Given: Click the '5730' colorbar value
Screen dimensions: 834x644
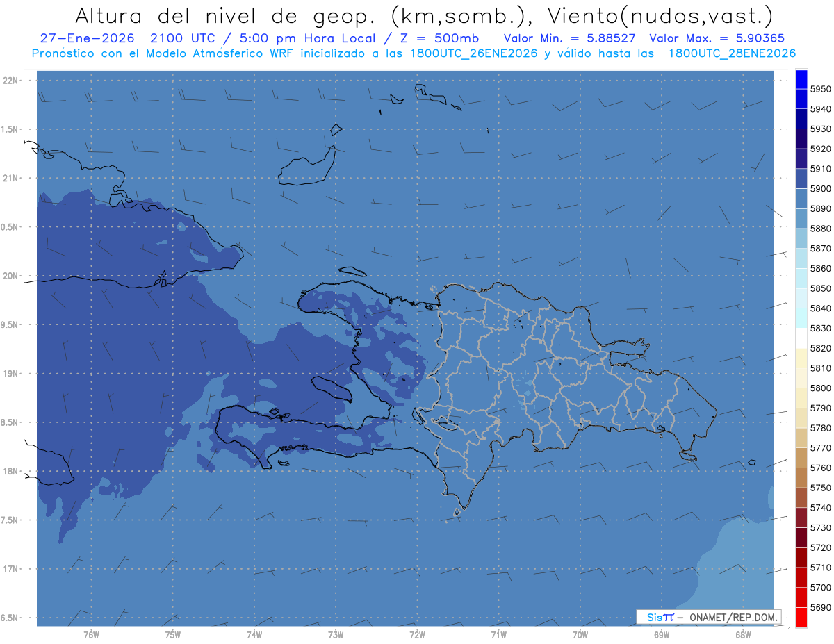Looking at the screenshot, I should pos(821,527).
